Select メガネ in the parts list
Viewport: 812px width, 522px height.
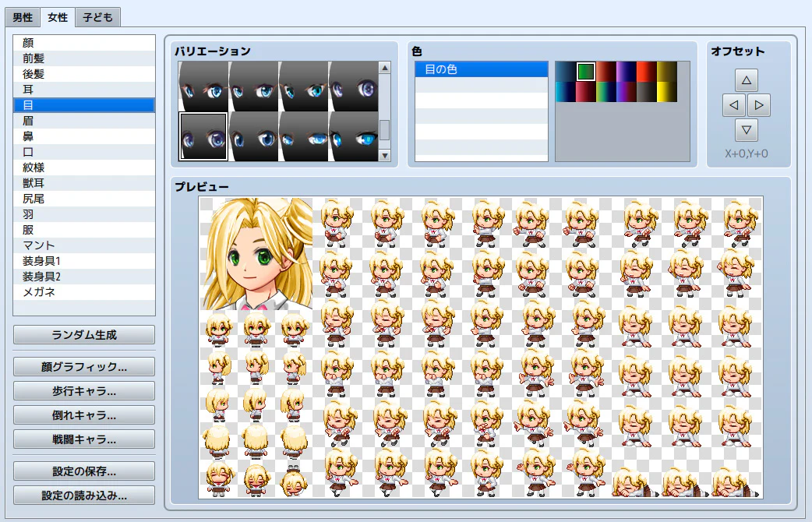[x=84, y=291]
